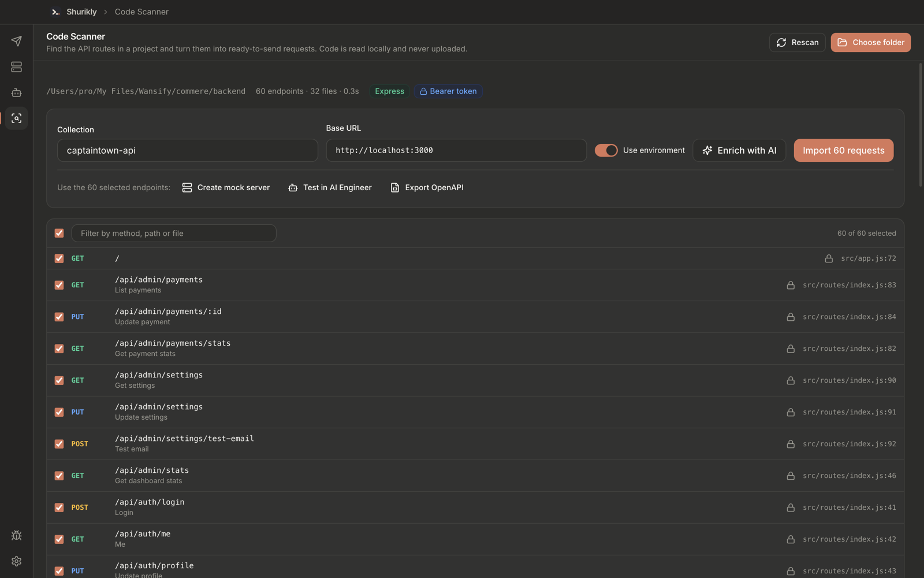Click Test in AI Engineer
924x578 pixels.
330,187
